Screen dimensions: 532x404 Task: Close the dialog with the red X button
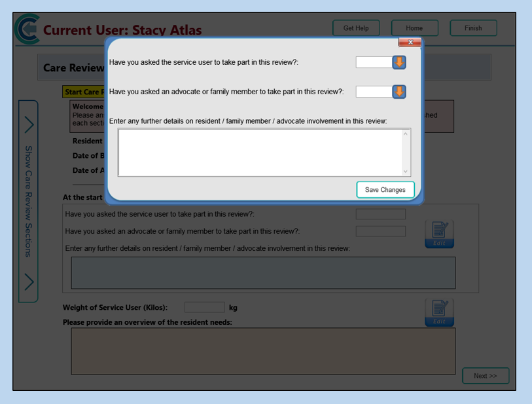point(410,43)
